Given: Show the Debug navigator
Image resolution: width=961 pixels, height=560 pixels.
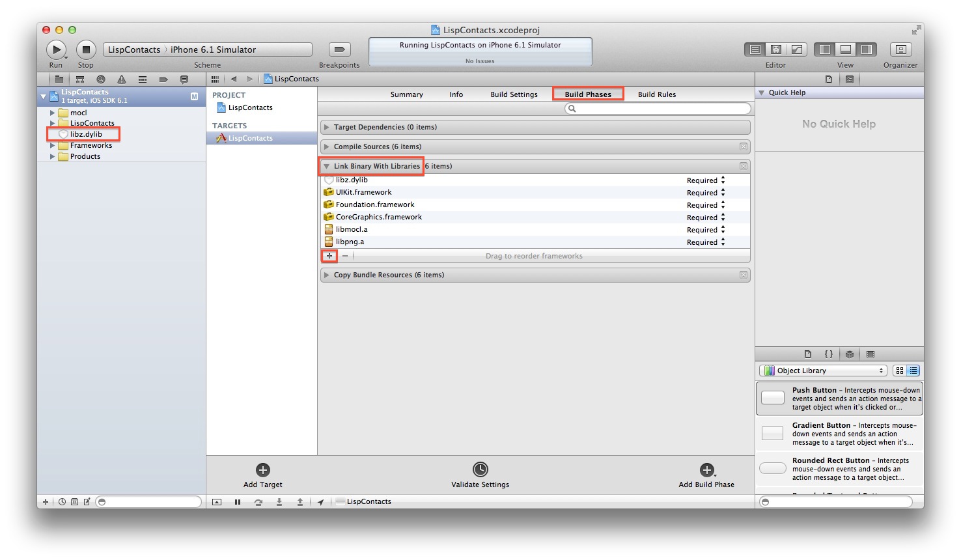Looking at the screenshot, I should pos(143,79).
